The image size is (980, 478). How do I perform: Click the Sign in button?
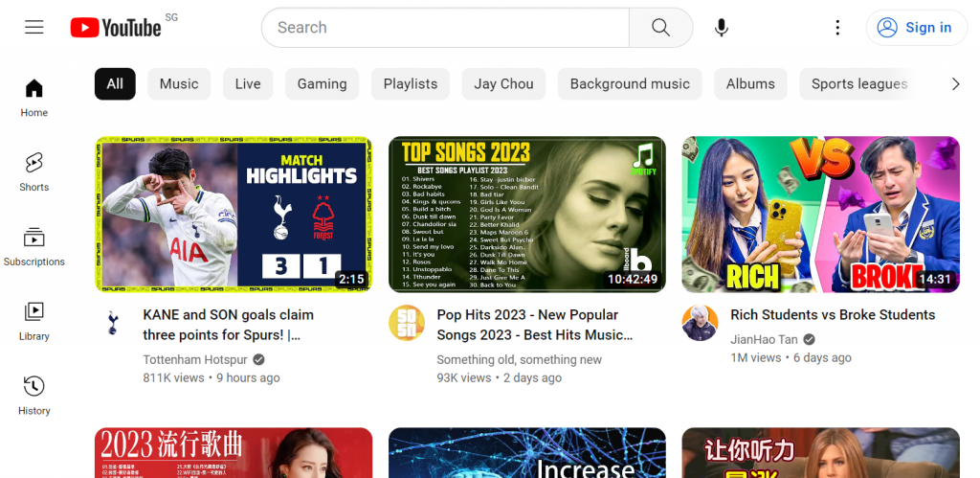coord(916,28)
